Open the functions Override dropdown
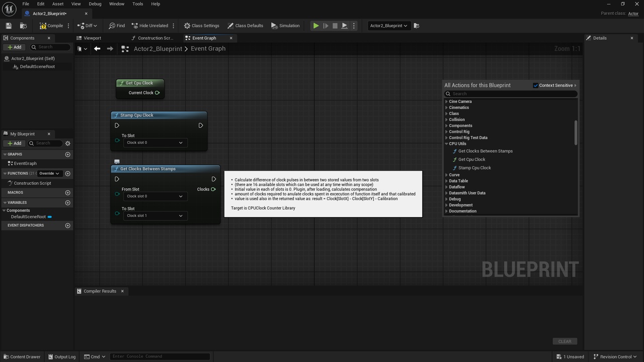 pyautogui.click(x=49, y=173)
